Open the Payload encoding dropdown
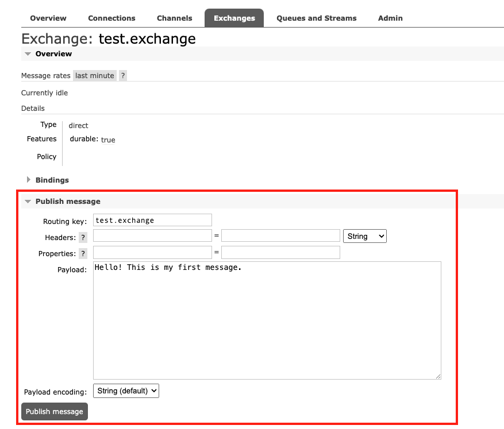Screen dimensions: 504x429 click(x=126, y=391)
